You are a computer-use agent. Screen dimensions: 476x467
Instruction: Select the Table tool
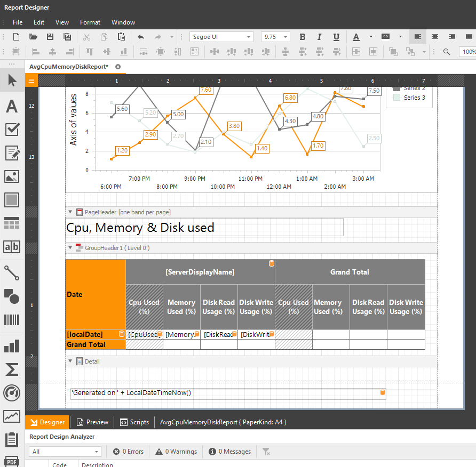12,222
